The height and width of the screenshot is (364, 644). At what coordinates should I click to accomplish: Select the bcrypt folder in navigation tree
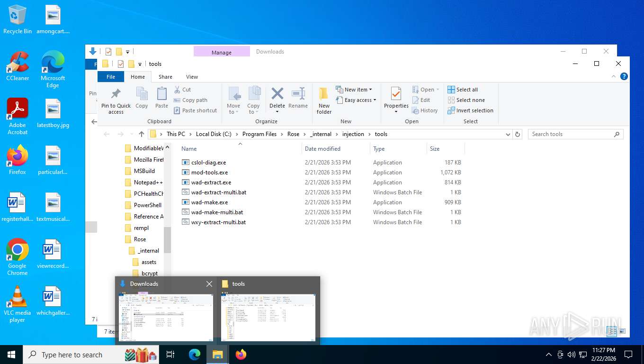145,273
